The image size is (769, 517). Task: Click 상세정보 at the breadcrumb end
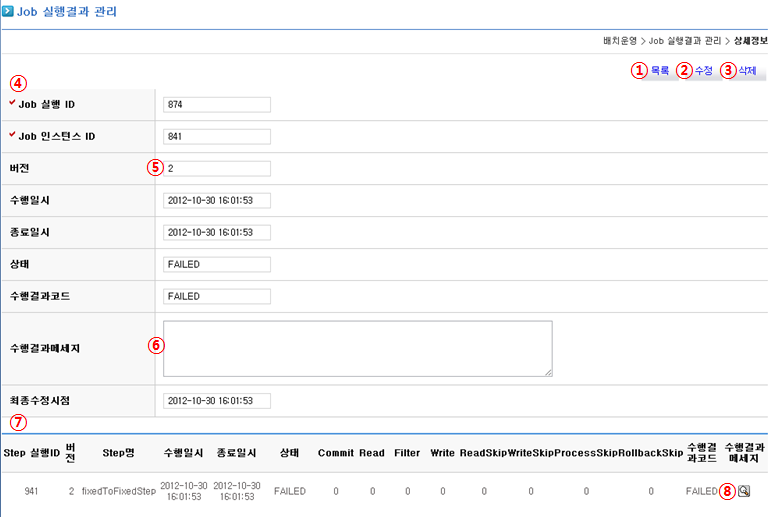(750, 41)
